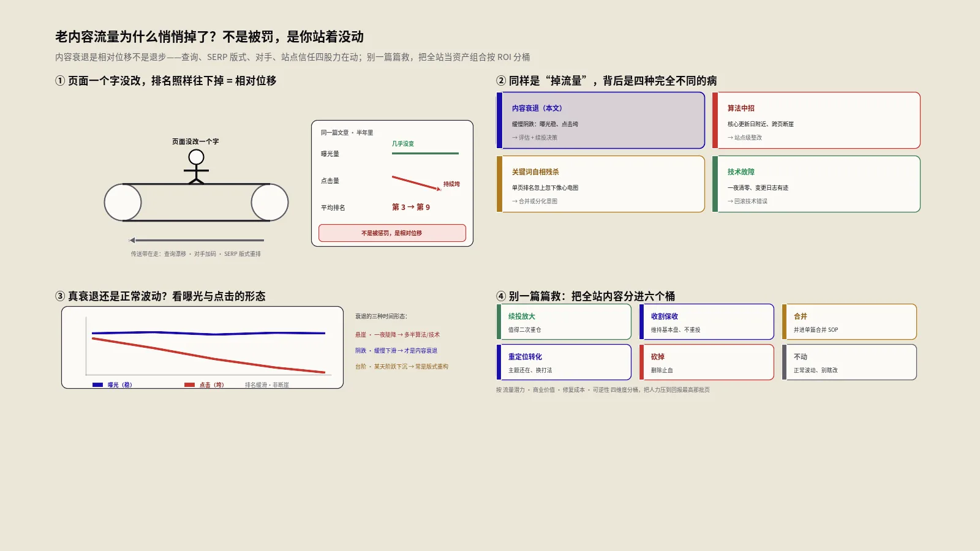Open the 重定位转化 bucket card
980x551 pixels.
point(563,362)
